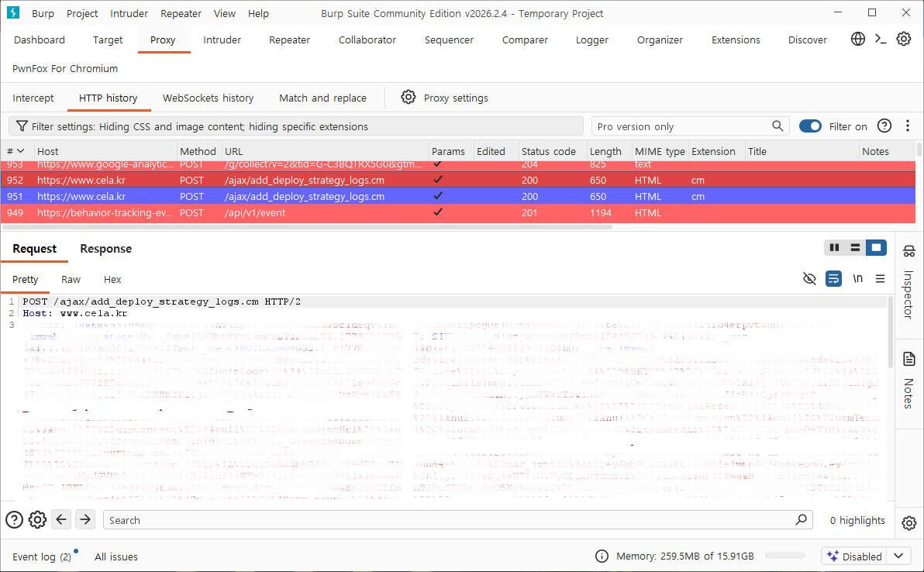The height and width of the screenshot is (572, 924).
Task: Open PwnFox For Chromium tab
Action: tap(65, 68)
